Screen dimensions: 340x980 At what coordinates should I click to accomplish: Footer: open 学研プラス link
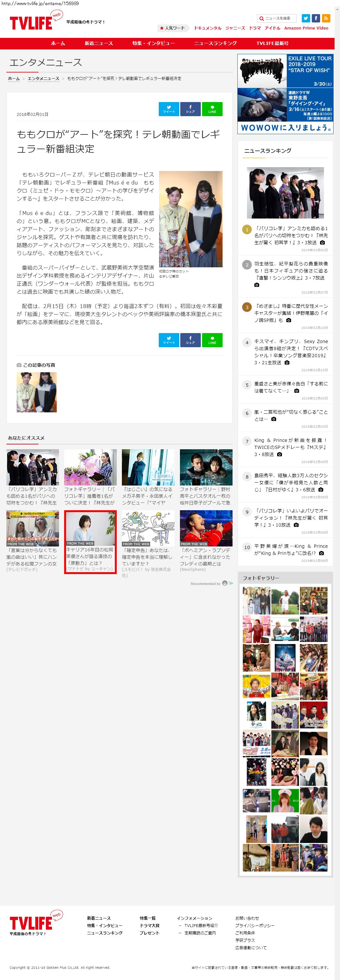click(x=245, y=940)
